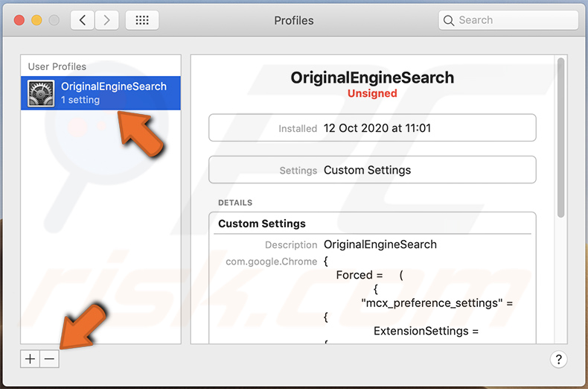The image size is (588, 389).
Task: Minimize the Profiles window with yellow button
Action: click(36, 20)
